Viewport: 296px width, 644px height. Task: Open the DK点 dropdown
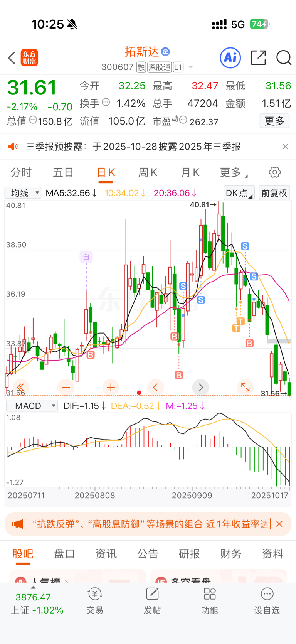tap(239, 193)
